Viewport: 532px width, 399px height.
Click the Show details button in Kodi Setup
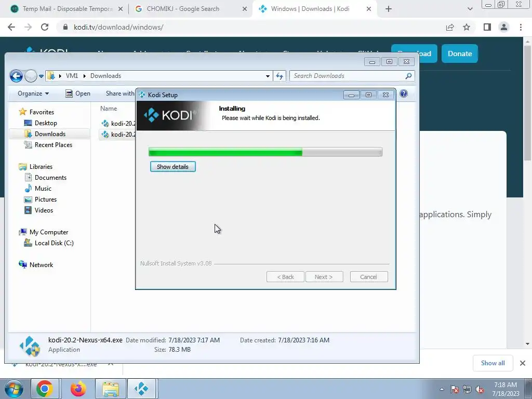[172, 167]
